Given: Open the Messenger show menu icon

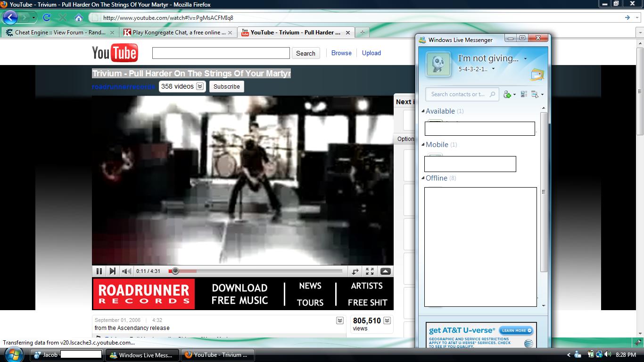Looking at the screenshot, I should coord(537,94).
